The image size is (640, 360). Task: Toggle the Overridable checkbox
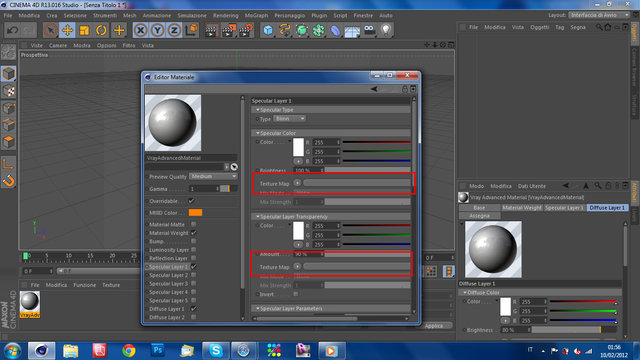191,201
